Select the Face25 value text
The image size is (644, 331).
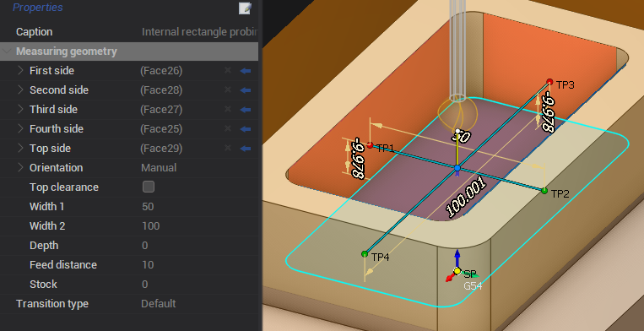point(161,128)
